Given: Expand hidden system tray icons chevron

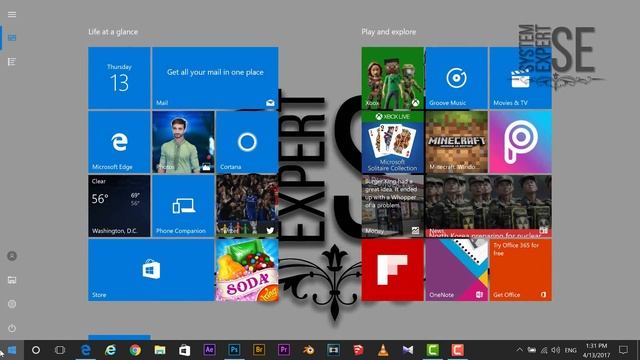Looking at the screenshot, I should click(x=519, y=350).
